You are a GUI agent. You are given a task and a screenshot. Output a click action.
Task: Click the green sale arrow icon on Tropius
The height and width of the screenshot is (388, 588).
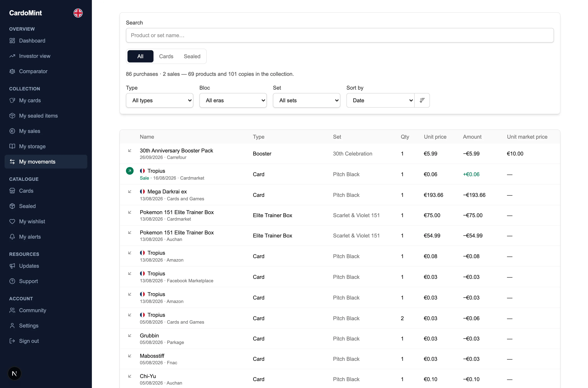130,171
